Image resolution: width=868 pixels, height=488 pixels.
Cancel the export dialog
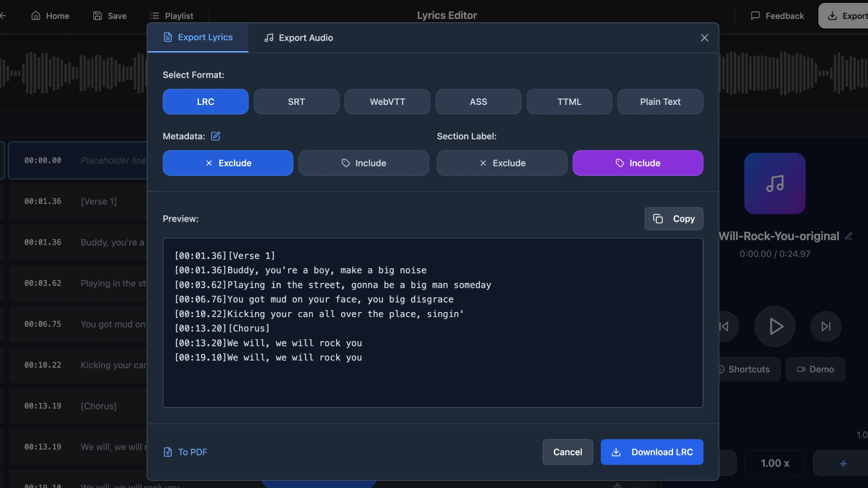point(567,452)
